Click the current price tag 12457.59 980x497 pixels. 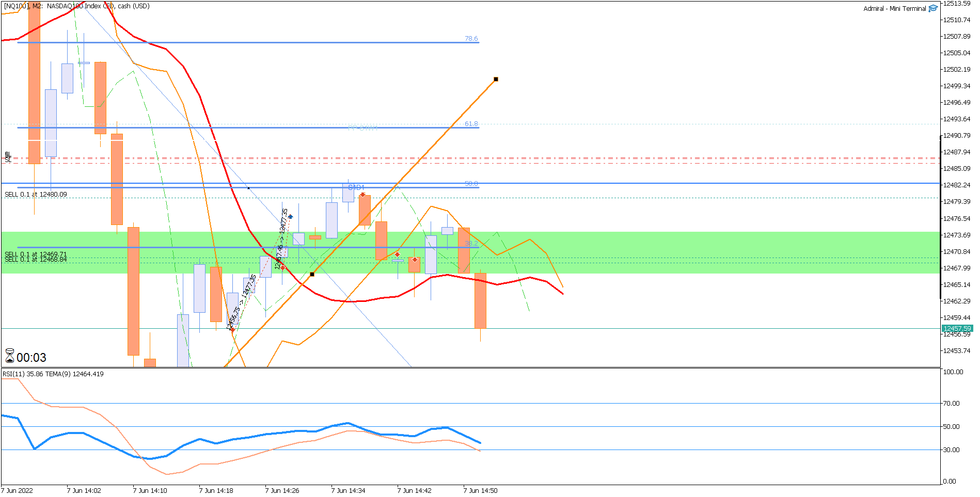957,328
